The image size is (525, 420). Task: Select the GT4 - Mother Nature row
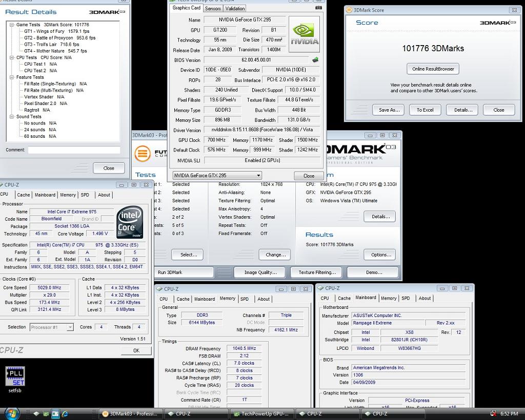click(55, 51)
